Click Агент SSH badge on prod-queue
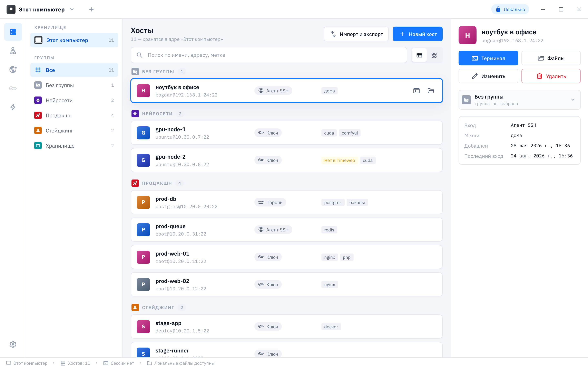 coord(273,230)
